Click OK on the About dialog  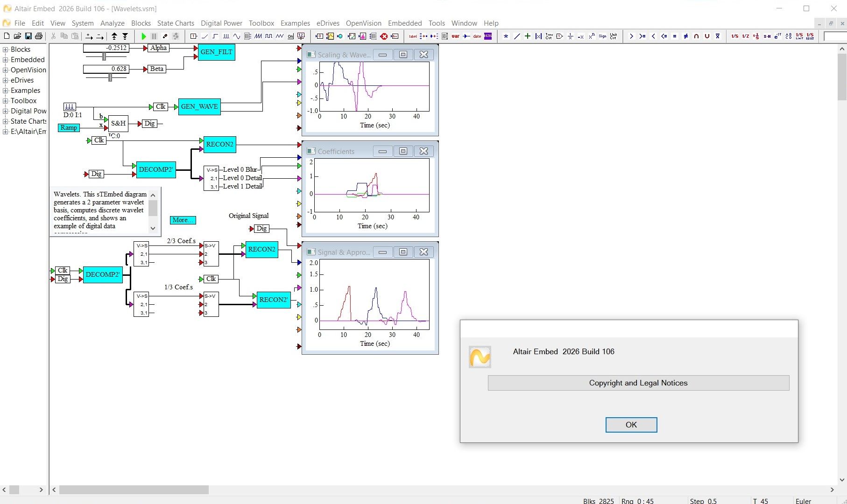[631, 425]
